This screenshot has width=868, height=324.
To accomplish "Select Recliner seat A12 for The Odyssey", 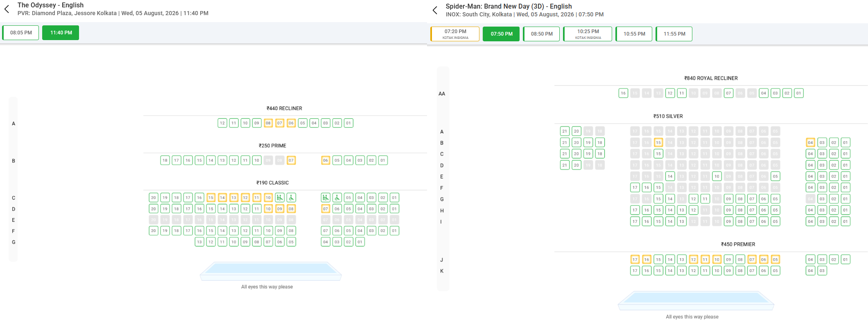I will click(x=222, y=123).
